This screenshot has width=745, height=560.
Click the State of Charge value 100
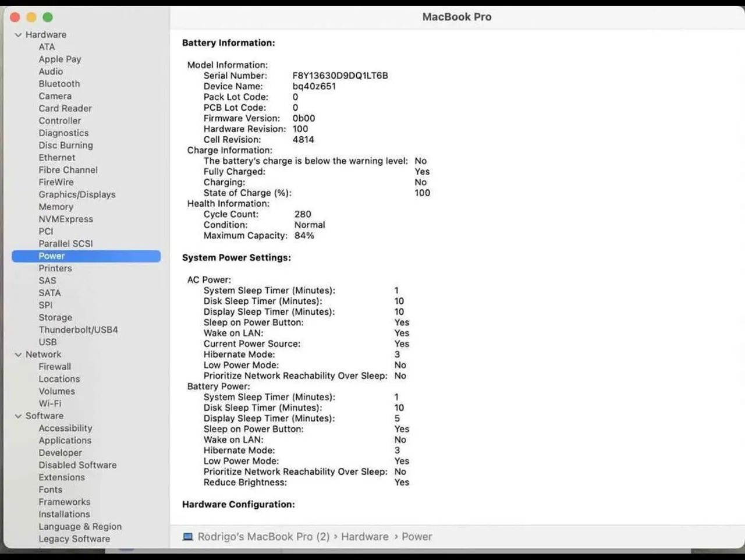[423, 193]
